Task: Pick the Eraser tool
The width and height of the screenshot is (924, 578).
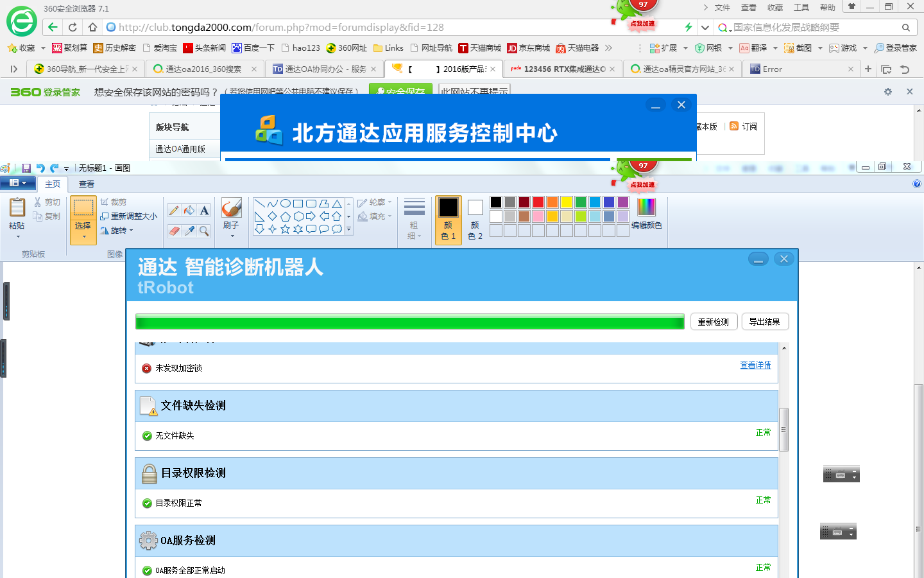Action: pyautogui.click(x=174, y=231)
